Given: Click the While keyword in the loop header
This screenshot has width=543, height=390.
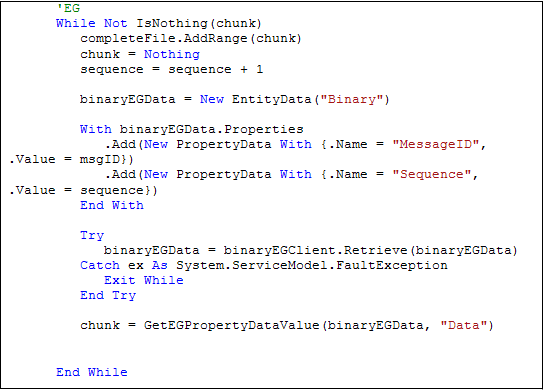Looking at the screenshot, I should [x=75, y=23].
